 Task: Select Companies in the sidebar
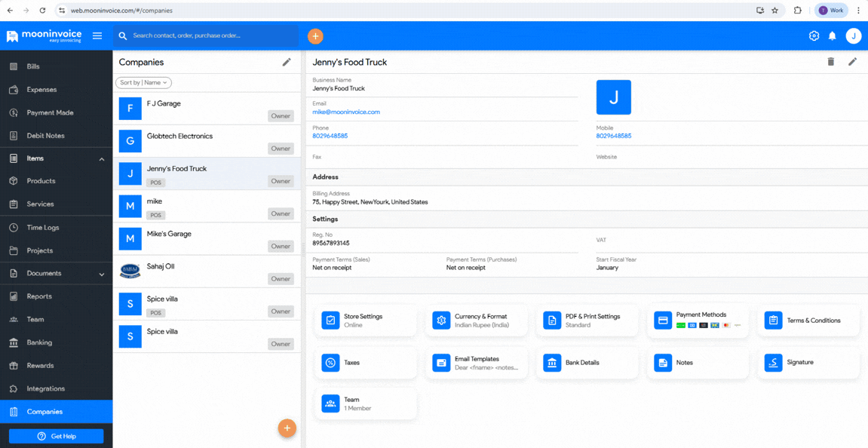(56, 412)
